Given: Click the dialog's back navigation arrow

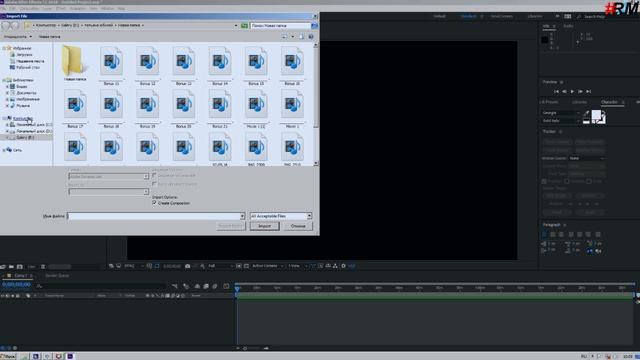Looking at the screenshot, I should pyautogui.click(x=6, y=26).
